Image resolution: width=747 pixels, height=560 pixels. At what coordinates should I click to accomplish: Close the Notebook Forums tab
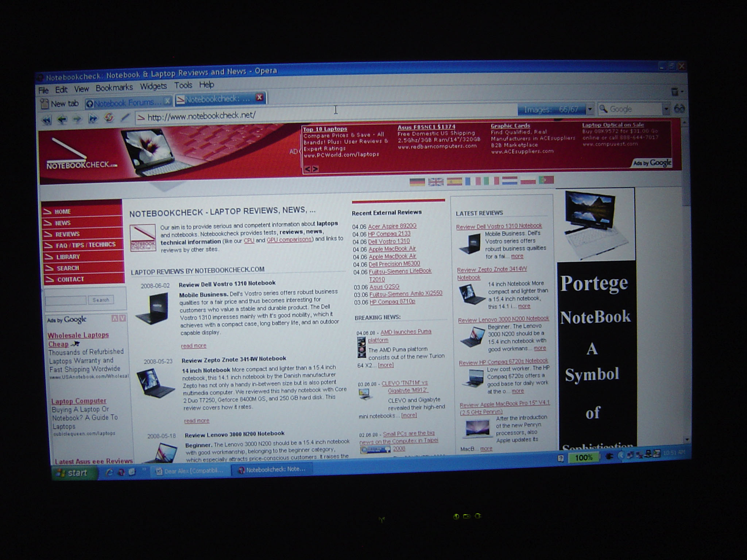tap(167, 101)
